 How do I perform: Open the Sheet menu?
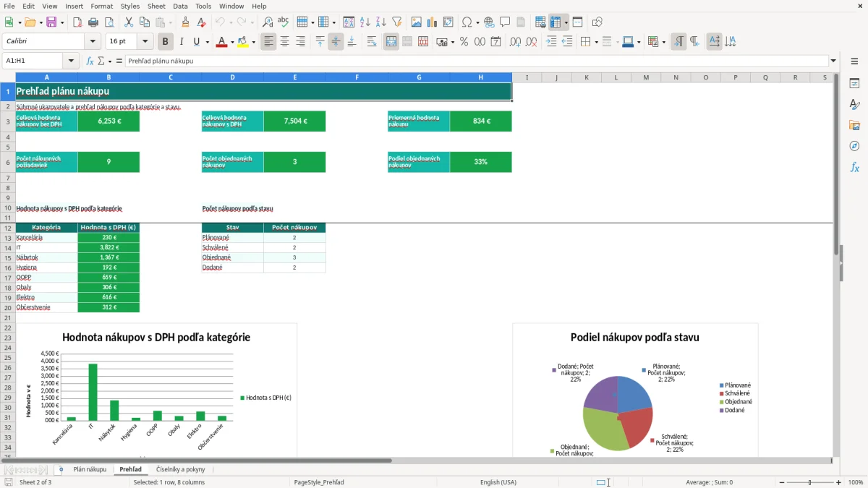(x=156, y=6)
